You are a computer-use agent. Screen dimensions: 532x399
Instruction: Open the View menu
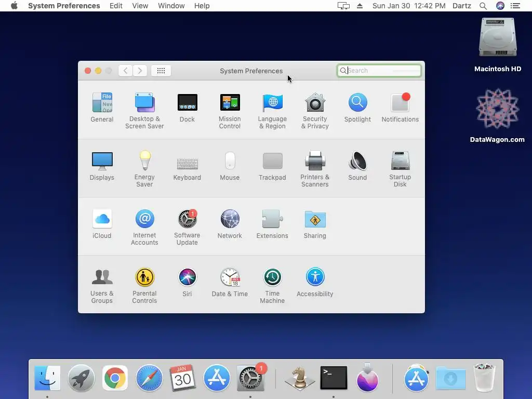140,6
